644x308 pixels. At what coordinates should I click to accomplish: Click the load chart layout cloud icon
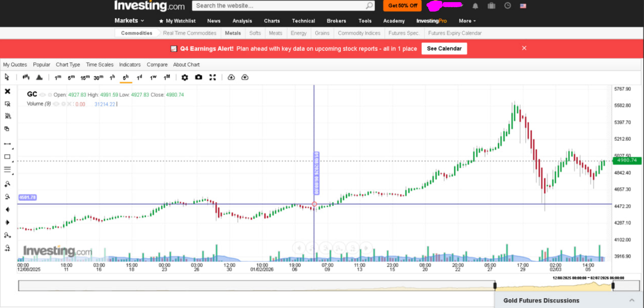tap(231, 77)
